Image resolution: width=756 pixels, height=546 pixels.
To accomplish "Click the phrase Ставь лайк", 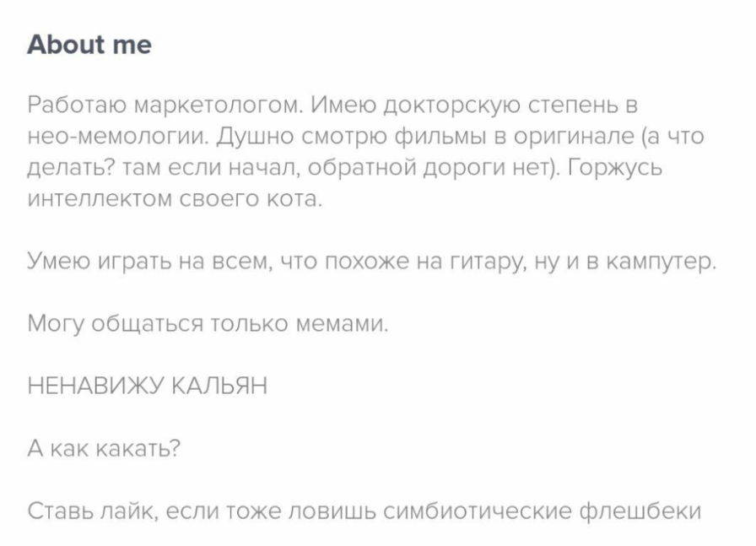I will tap(90, 511).
